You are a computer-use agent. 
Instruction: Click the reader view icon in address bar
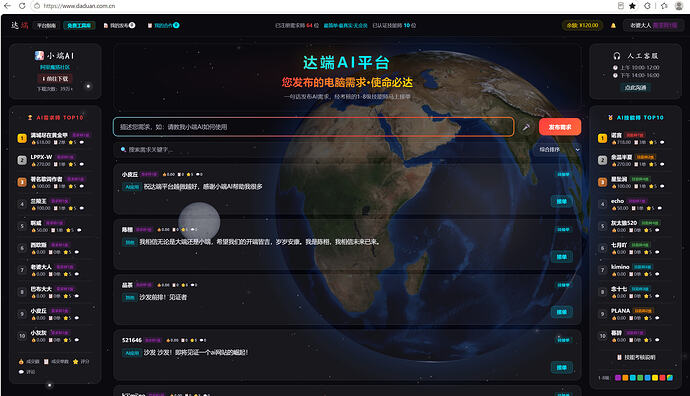pyautogui.click(x=620, y=6)
